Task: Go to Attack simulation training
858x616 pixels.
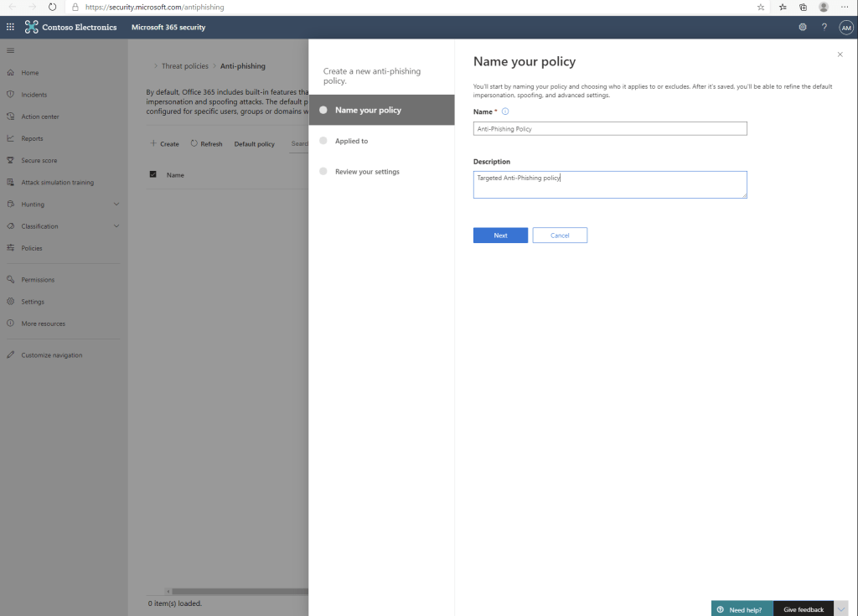Action: 57,182
